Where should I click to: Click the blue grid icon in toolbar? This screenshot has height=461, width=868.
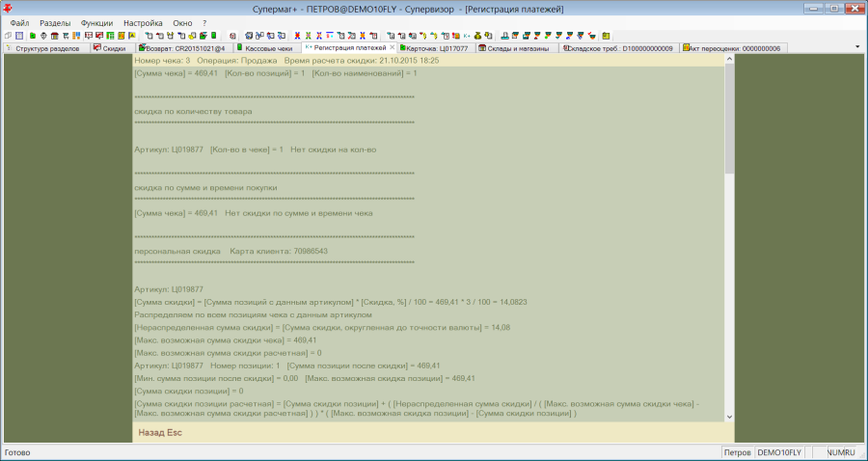tap(19, 36)
